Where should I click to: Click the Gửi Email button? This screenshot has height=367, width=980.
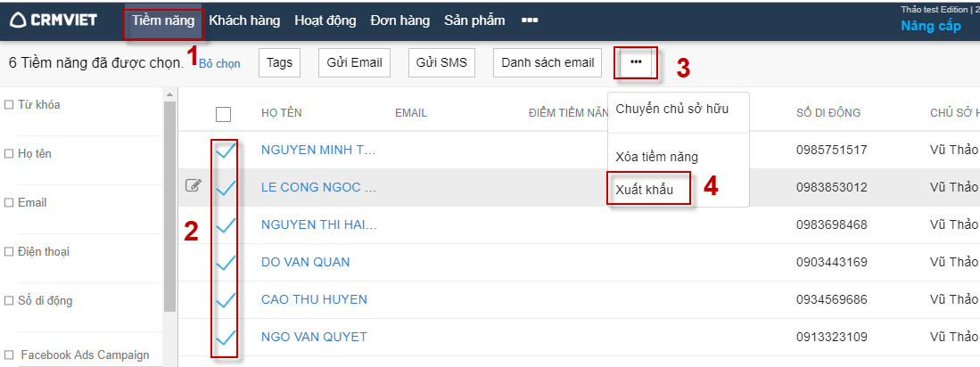pyautogui.click(x=354, y=62)
